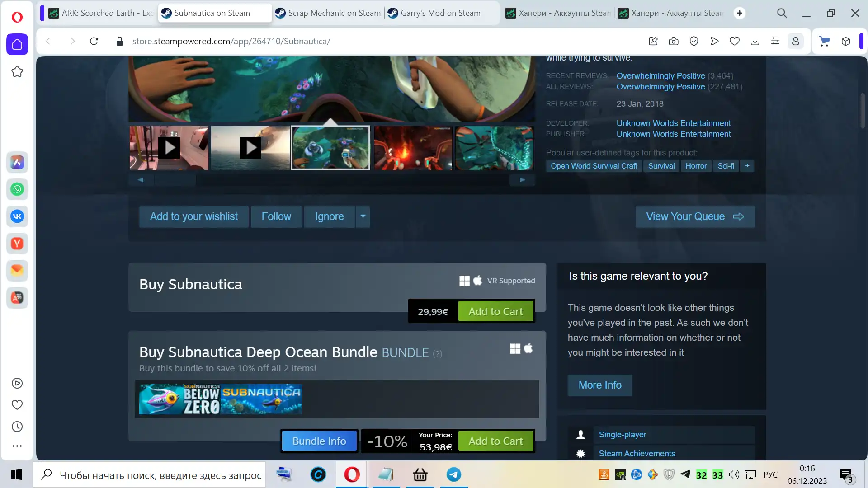Viewport: 868px width, 488px height.
Task: Open the Easy Setup sliders icon
Action: (x=775, y=41)
